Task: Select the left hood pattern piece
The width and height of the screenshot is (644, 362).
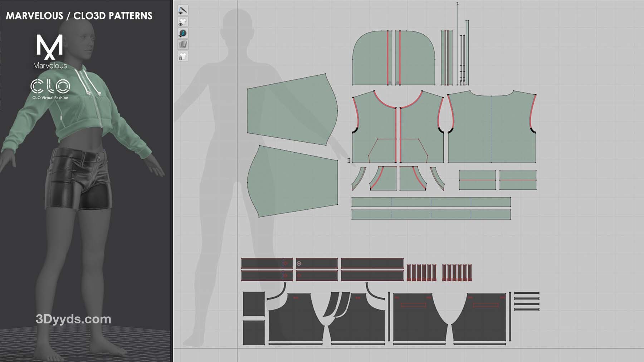Action: pyautogui.click(x=370, y=59)
